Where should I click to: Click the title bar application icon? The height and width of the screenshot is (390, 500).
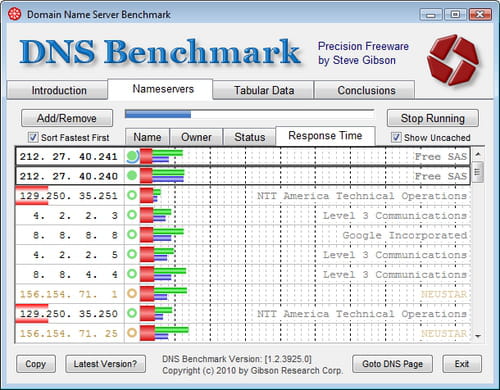(x=14, y=14)
